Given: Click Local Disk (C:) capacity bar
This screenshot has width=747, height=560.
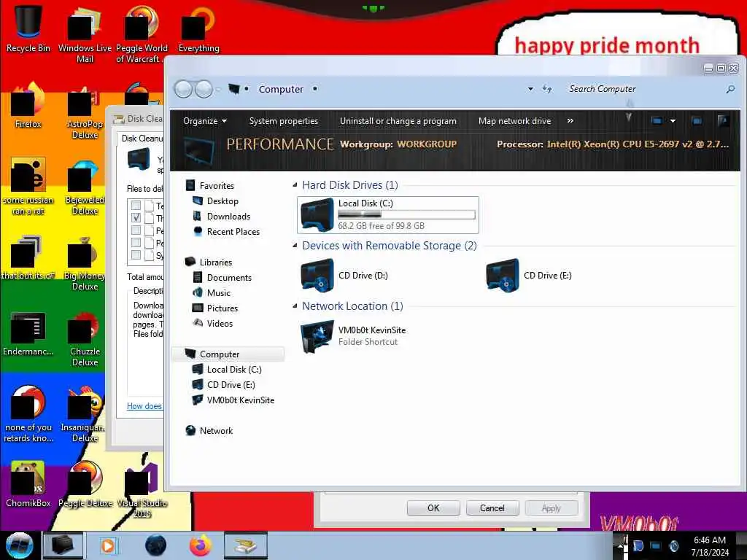Looking at the screenshot, I should [406, 215].
